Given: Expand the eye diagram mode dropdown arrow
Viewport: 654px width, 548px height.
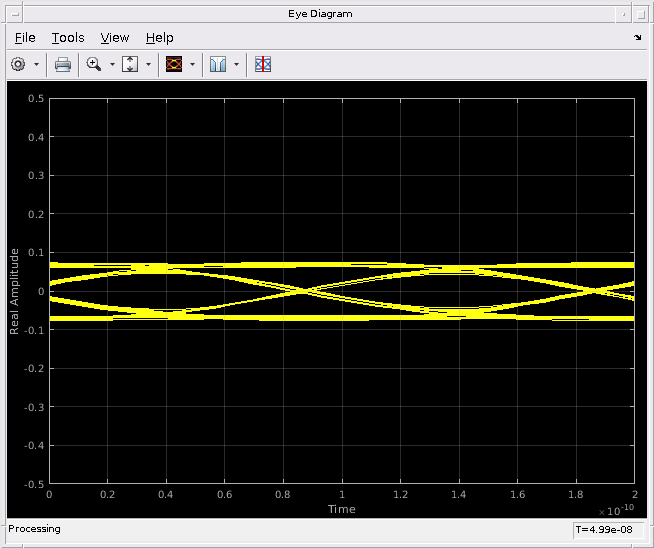Looking at the screenshot, I should pos(192,64).
